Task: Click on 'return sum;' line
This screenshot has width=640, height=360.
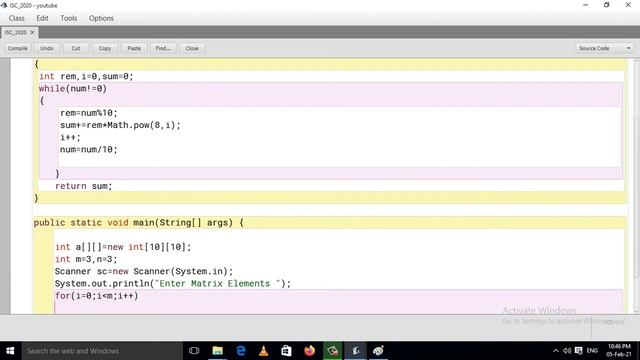Action: (x=83, y=186)
